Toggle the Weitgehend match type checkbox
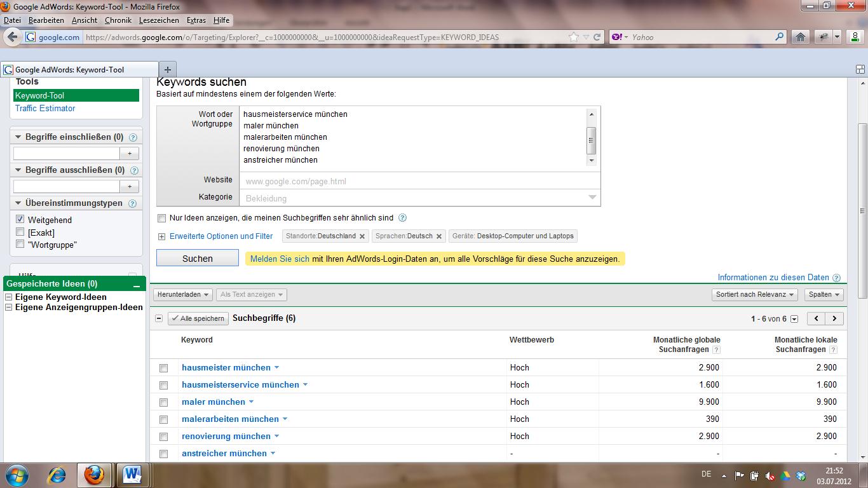The image size is (868, 488). pos(20,219)
